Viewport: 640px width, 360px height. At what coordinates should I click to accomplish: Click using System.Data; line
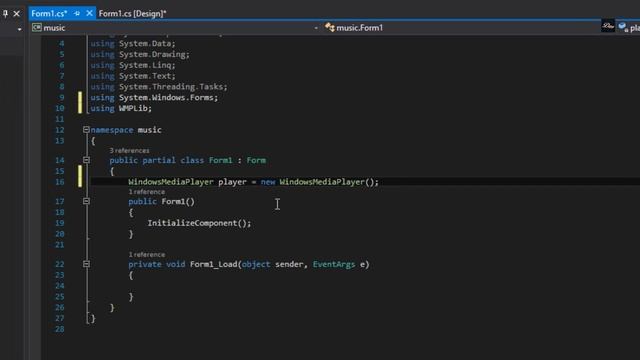(x=133, y=43)
